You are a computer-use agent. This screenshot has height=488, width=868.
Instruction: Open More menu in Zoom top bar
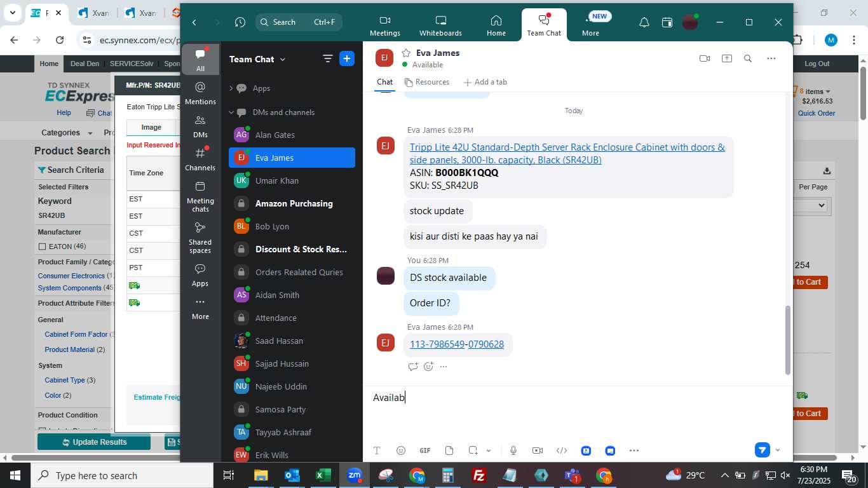tap(591, 26)
